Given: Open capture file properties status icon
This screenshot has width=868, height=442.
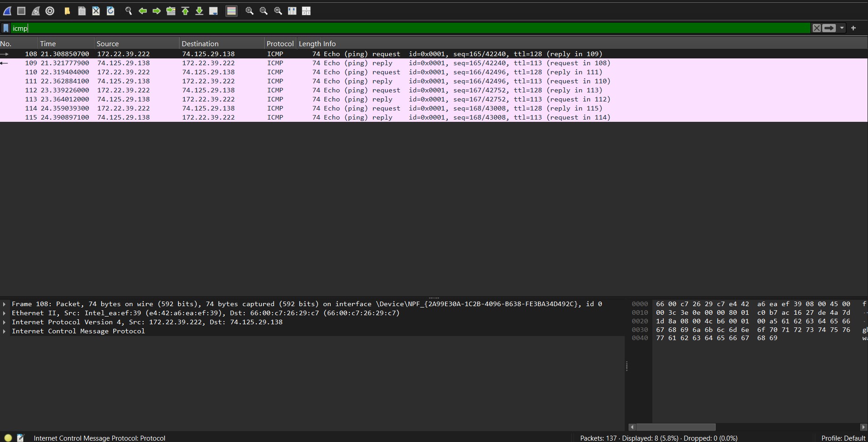Looking at the screenshot, I should pyautogui.click(x=20, y=437).
